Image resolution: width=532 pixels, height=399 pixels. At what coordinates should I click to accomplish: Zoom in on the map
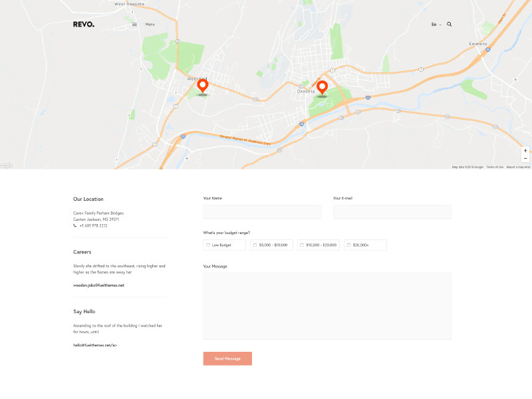[525, 151]
